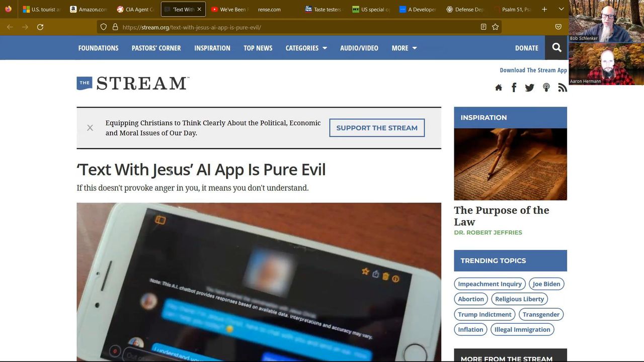Image resolution: width=644 pixels, height=362 pixels.
Task: Open The Stream Twitter icon
Action: click(x=530, y=87)
